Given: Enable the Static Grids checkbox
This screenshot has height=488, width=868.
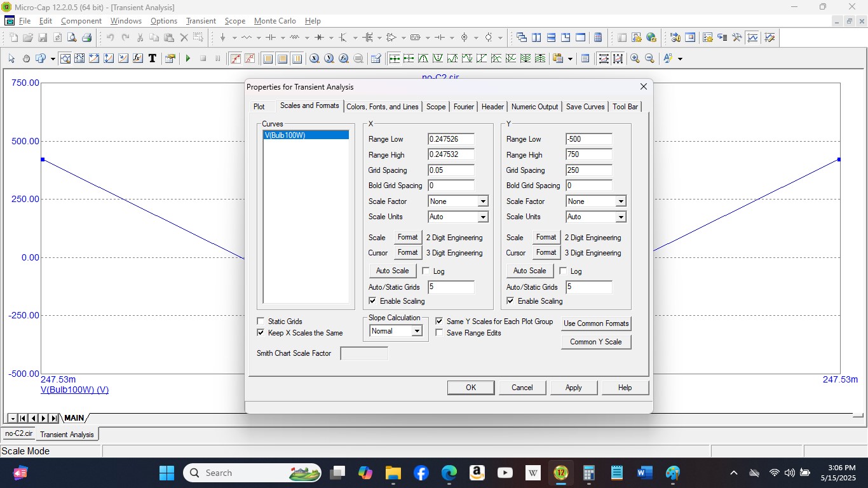Looking at the screenshot, I should 261,322.
